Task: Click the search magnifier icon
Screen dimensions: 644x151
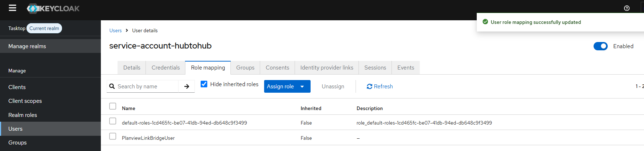Action: pyautogui.click(x=112, y=86)
